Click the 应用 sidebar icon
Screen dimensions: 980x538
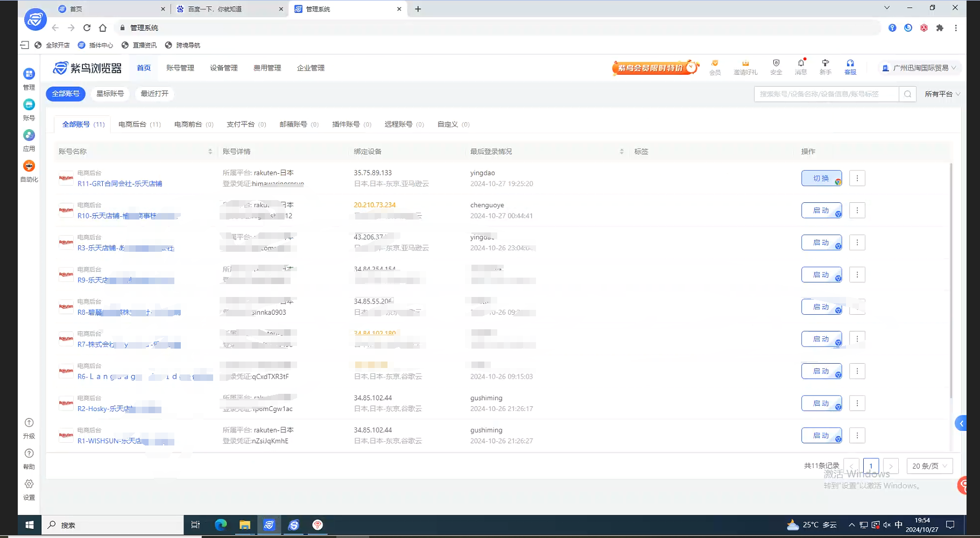click(29, 136)
